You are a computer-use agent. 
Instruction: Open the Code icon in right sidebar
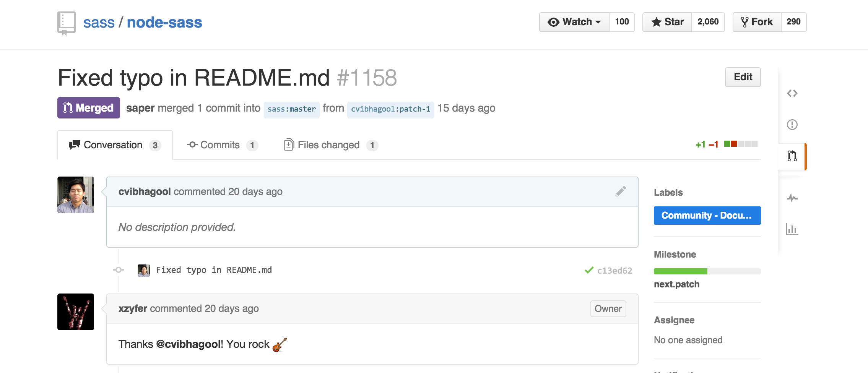(x=792, y=93)
